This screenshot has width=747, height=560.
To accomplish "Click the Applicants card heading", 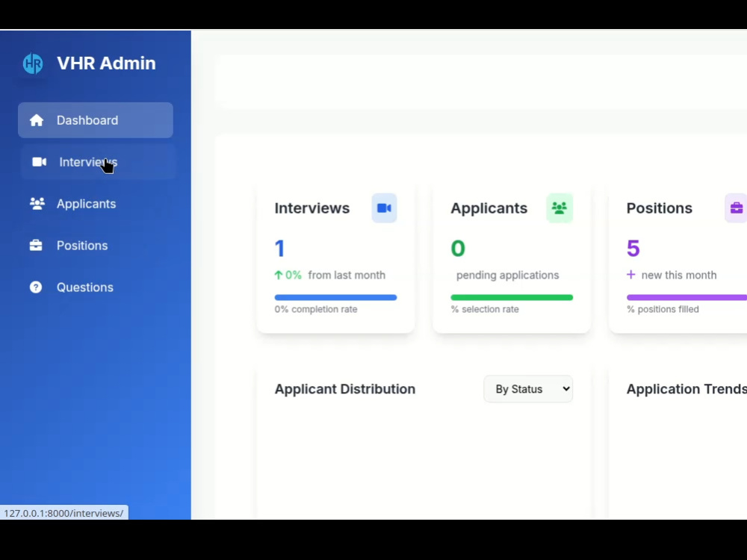I will point(489,208).
